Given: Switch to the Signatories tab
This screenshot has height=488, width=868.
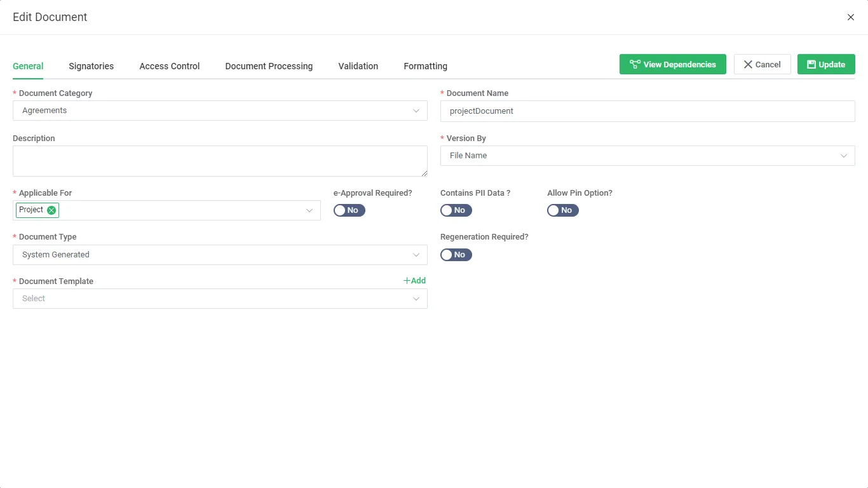Looking at the screenshot, I should tap(91, 66).
